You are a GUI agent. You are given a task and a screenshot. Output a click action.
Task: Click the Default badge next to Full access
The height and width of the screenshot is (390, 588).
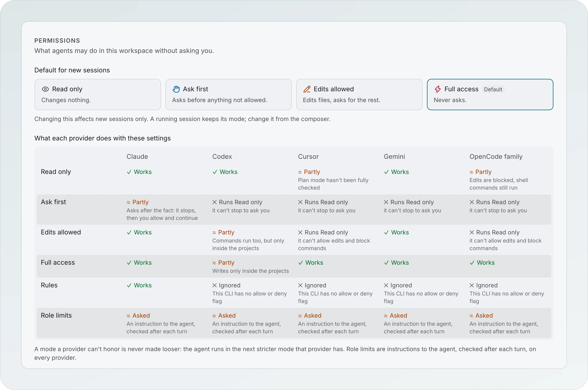(x=493, y=89)
